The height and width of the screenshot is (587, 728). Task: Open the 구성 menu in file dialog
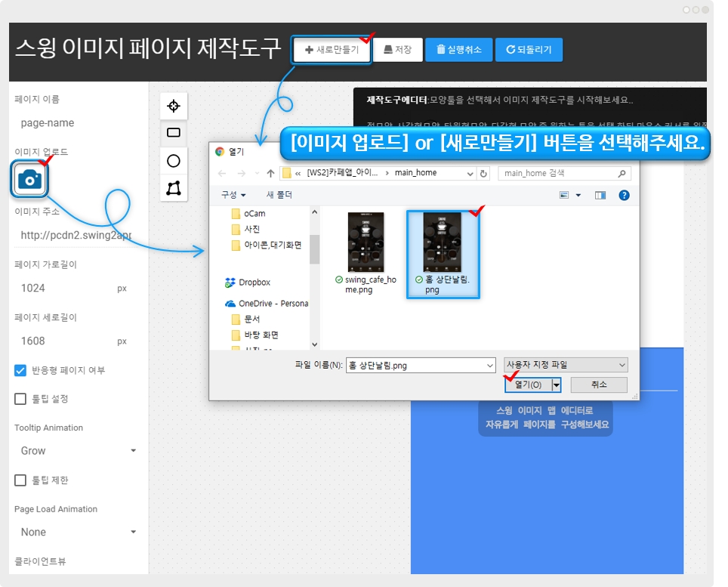pos(233,195)
